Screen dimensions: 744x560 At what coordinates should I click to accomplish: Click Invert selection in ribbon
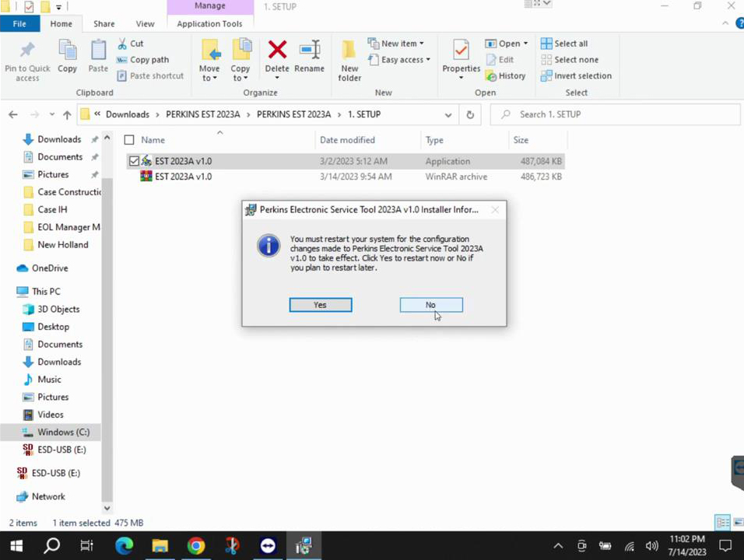point(576,76)
